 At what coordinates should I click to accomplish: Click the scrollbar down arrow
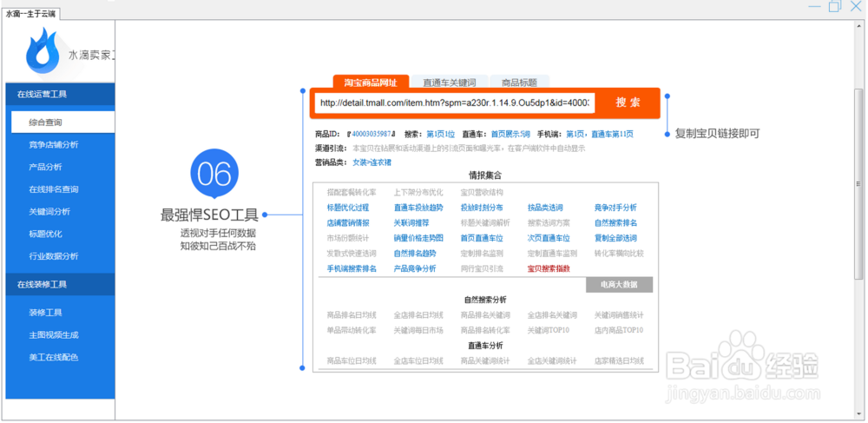coord(858,416)
